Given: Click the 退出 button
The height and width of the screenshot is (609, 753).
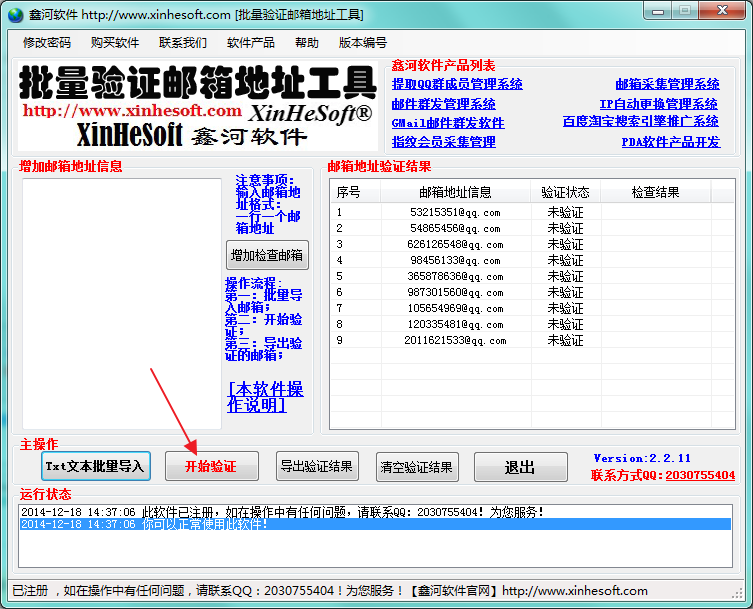Looking at the screenshot, I should (521, 467).
